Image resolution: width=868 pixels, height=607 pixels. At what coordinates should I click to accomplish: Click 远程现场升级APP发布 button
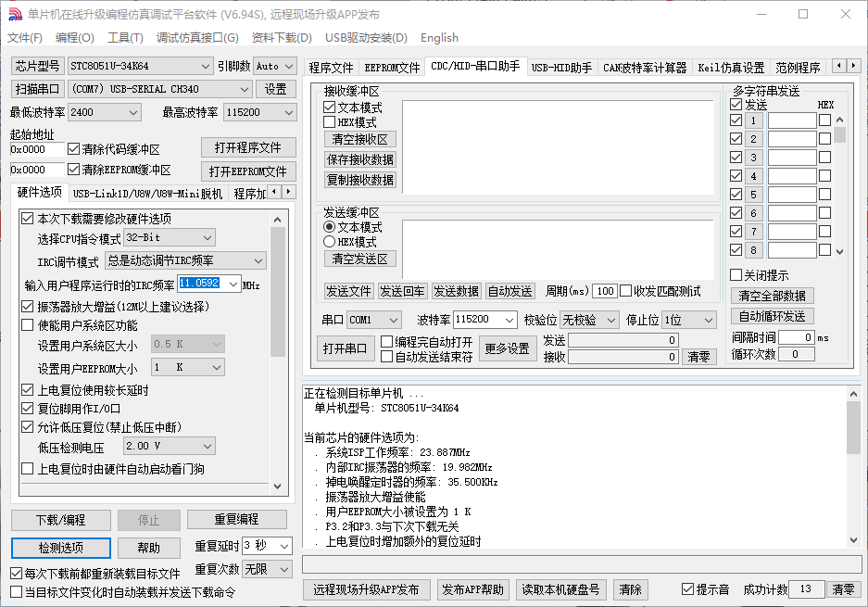tap(367, 589)
